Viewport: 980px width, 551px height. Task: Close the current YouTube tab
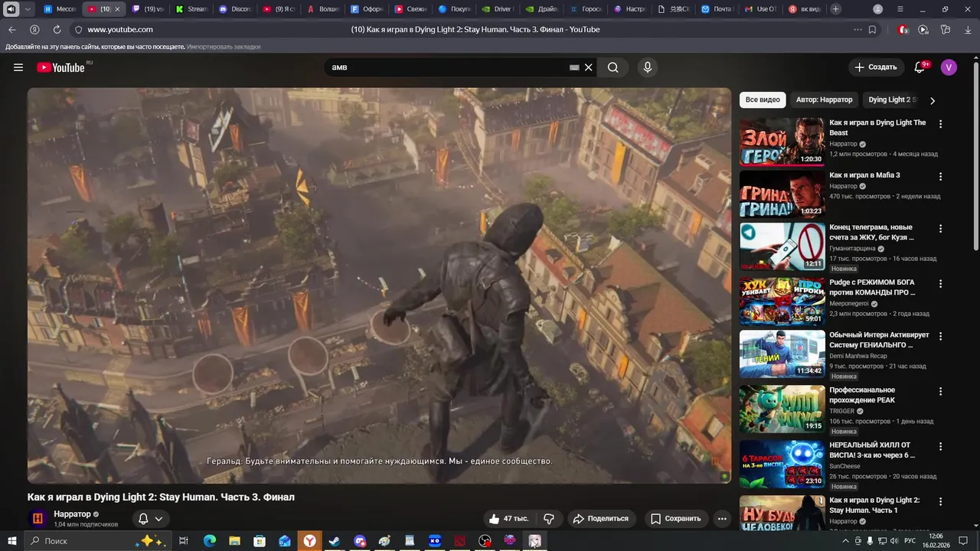point(117,9)
